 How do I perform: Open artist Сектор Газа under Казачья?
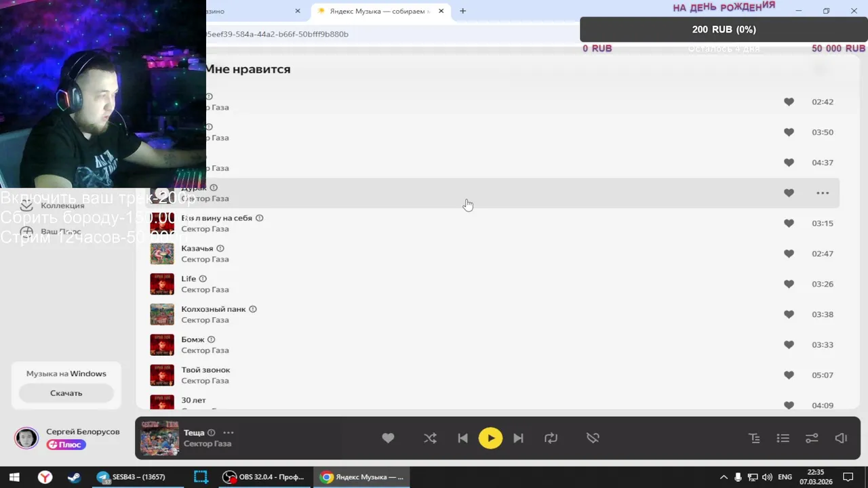click(205, 259)
